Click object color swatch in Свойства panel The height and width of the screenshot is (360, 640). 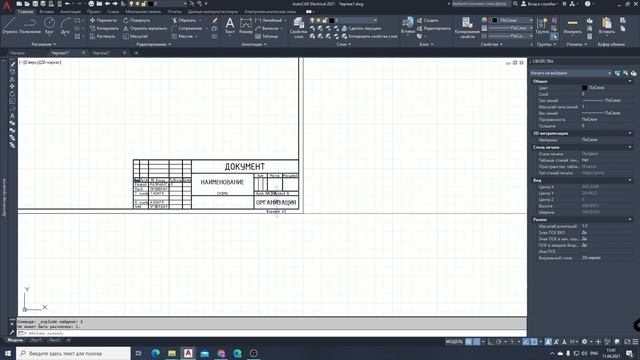coord(495,20)
